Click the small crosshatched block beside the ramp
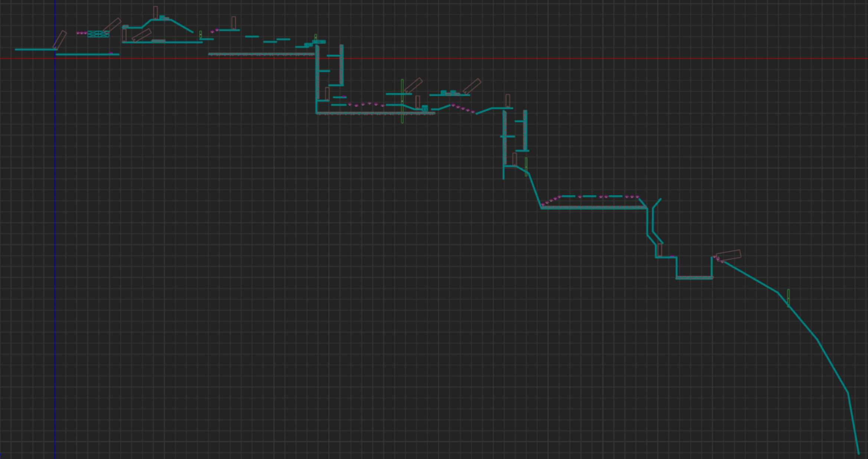 tap(425, 108)
